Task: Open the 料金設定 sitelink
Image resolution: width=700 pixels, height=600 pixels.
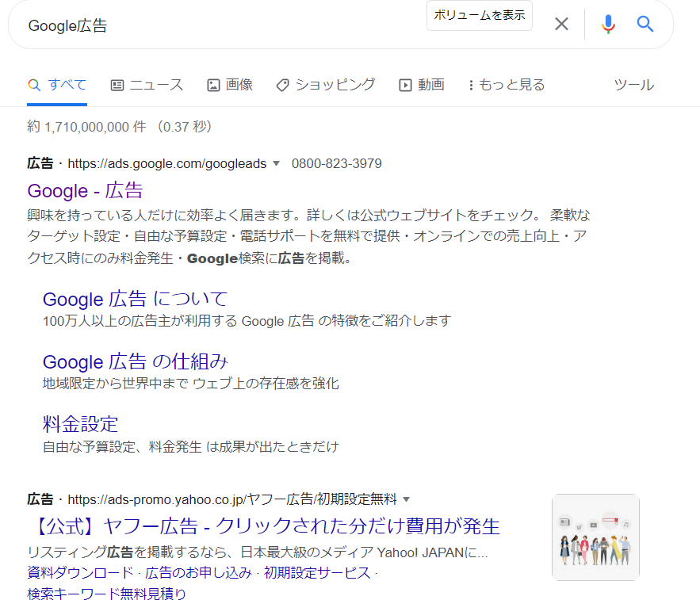Action: (80, 425)
